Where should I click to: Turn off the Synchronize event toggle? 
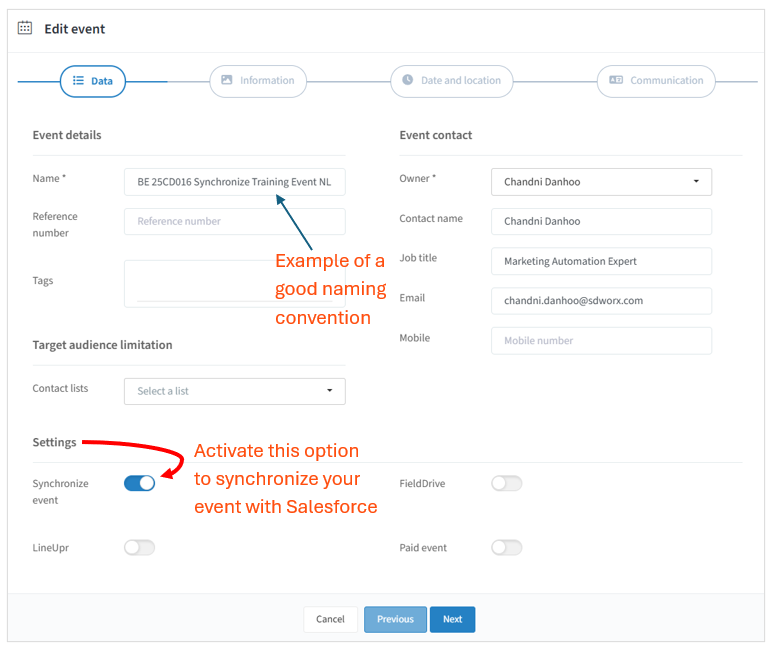tap(140, 484)
